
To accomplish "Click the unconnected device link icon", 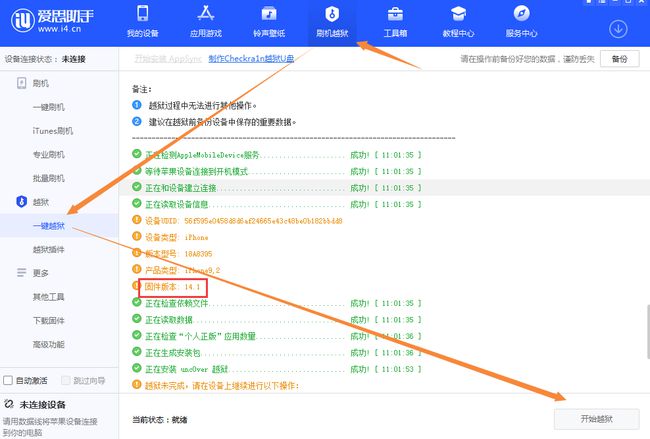I will [x=9, y=404].
